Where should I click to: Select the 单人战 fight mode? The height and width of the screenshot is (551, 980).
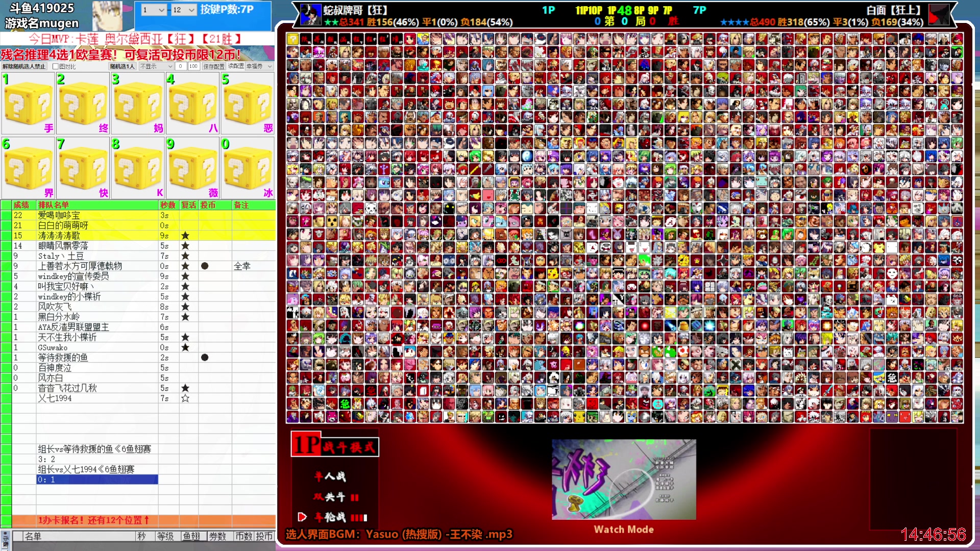point(330,476)
